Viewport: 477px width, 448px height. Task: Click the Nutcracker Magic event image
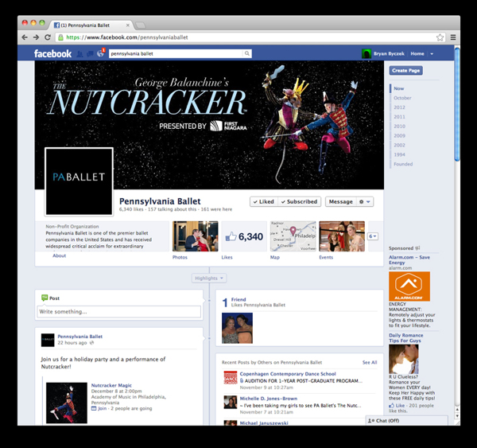point(67,403)
